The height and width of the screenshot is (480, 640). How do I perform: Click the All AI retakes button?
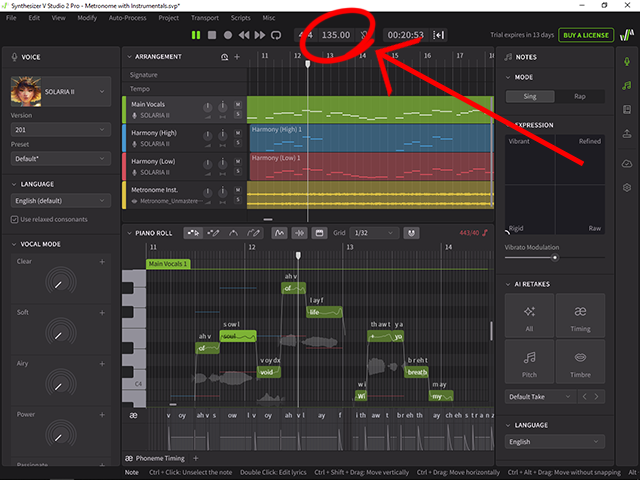click(x=529, y=316)
